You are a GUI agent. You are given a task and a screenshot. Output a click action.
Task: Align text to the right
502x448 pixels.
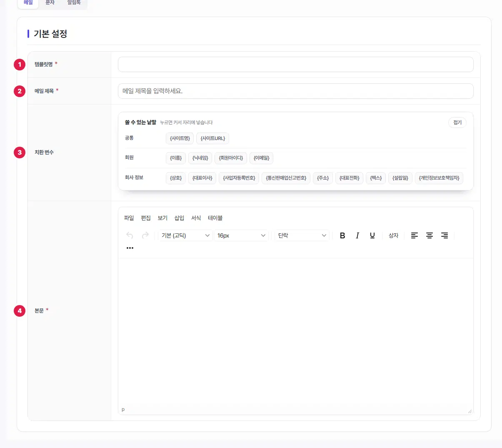click(x=445, y=235)
